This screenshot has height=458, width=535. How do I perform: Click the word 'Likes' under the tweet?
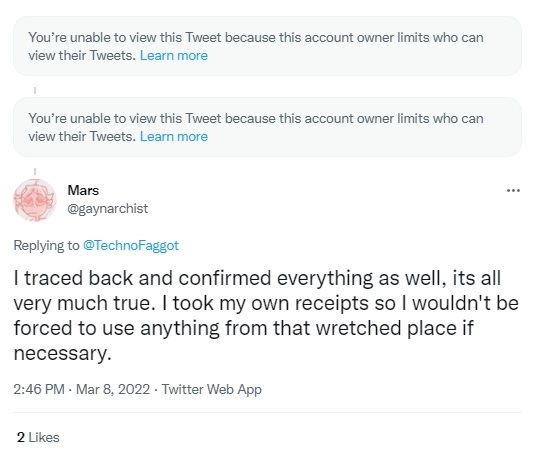click(44, 437)
